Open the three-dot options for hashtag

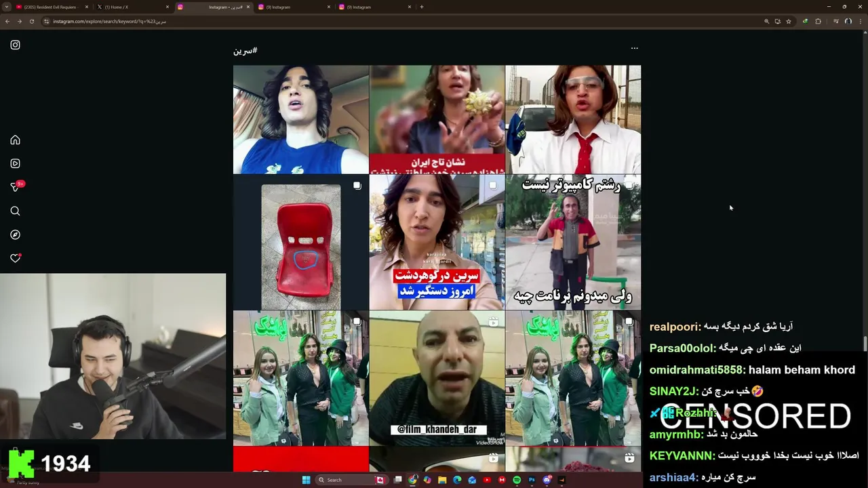[x=634, y=48]
